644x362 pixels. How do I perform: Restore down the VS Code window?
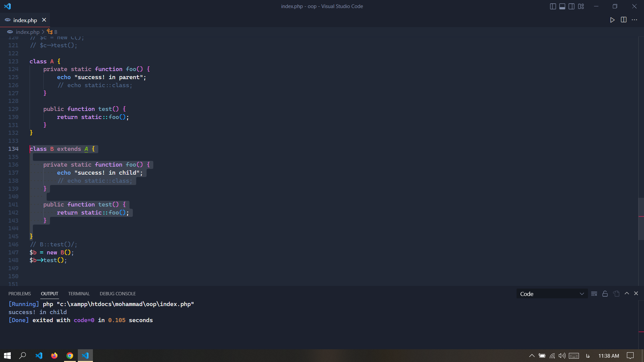click(x=615, y=6)
